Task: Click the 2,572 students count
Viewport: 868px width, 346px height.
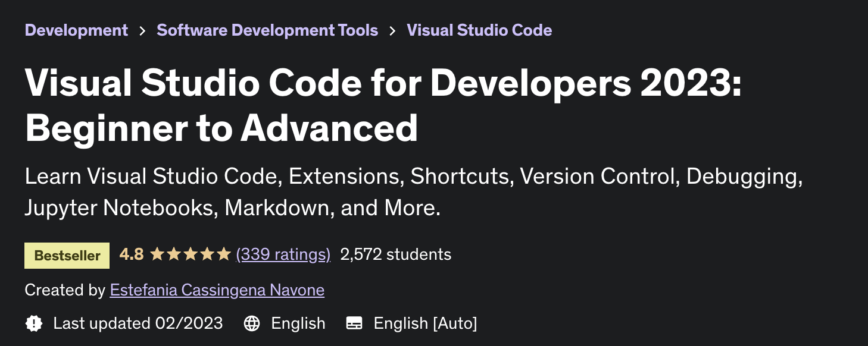Action: [x=396, y=254]
